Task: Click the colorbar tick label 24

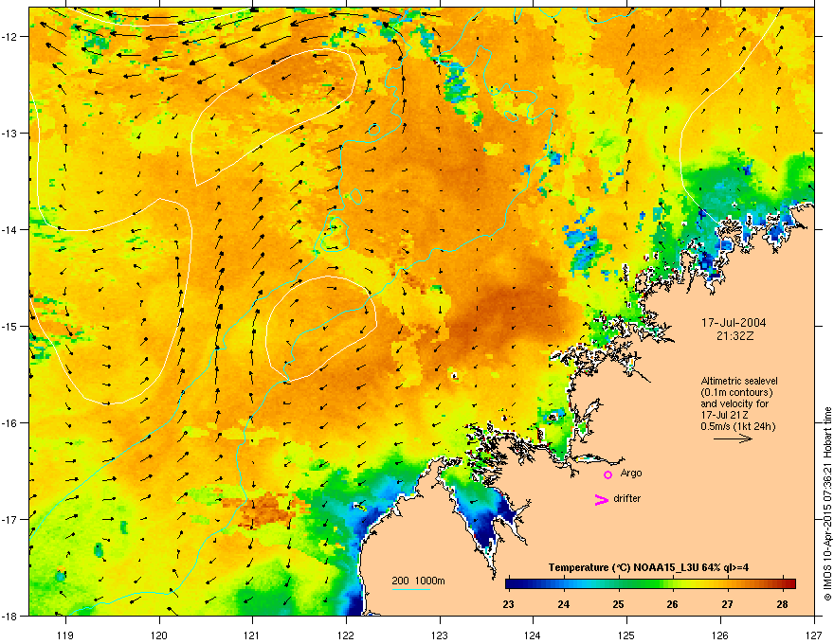Action: point(563,604)
